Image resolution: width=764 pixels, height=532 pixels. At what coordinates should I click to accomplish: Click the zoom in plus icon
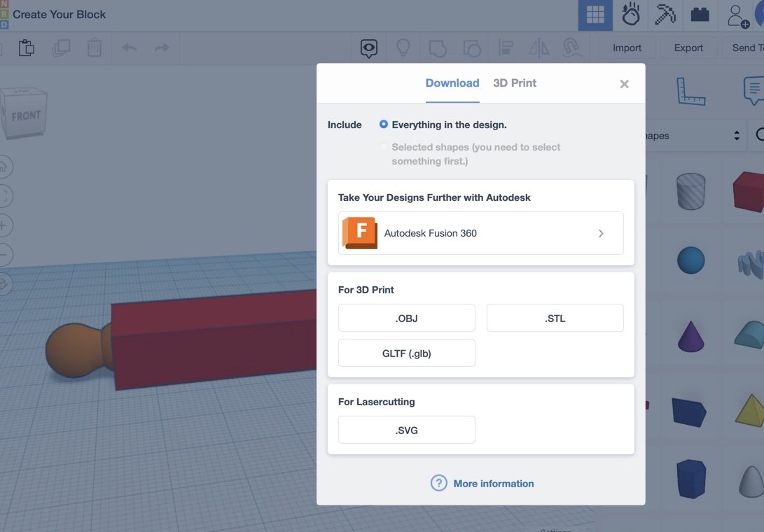click(5, 225)
